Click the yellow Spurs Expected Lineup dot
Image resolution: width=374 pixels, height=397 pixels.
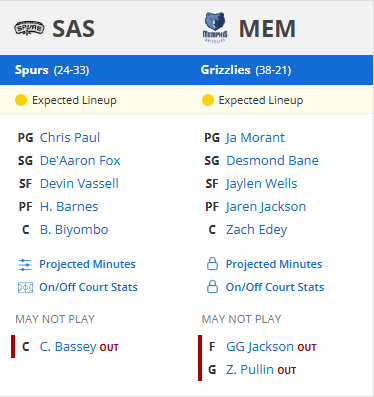point(21,100)
